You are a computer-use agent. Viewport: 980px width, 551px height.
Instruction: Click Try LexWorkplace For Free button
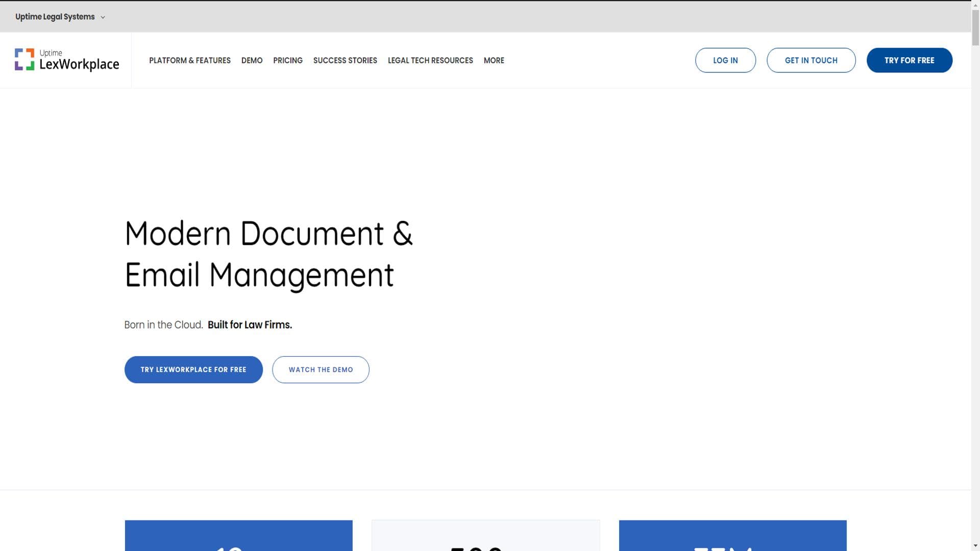[x=193, y=369]
